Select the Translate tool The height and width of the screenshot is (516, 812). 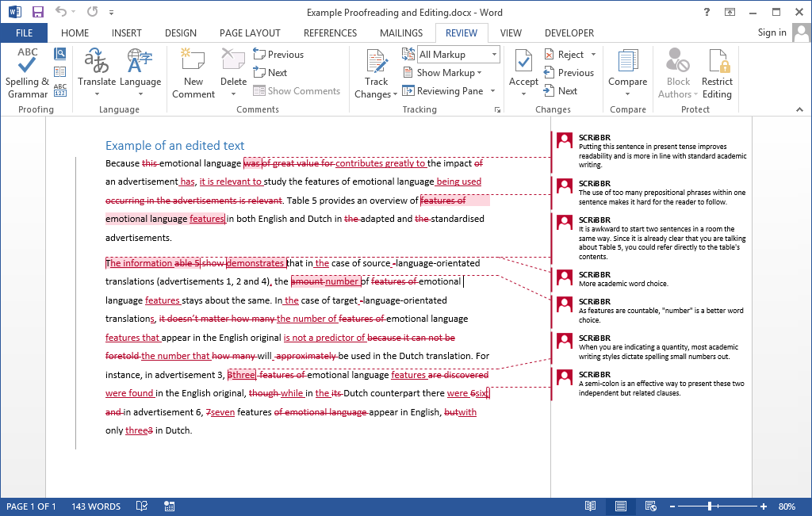point(97,71)
